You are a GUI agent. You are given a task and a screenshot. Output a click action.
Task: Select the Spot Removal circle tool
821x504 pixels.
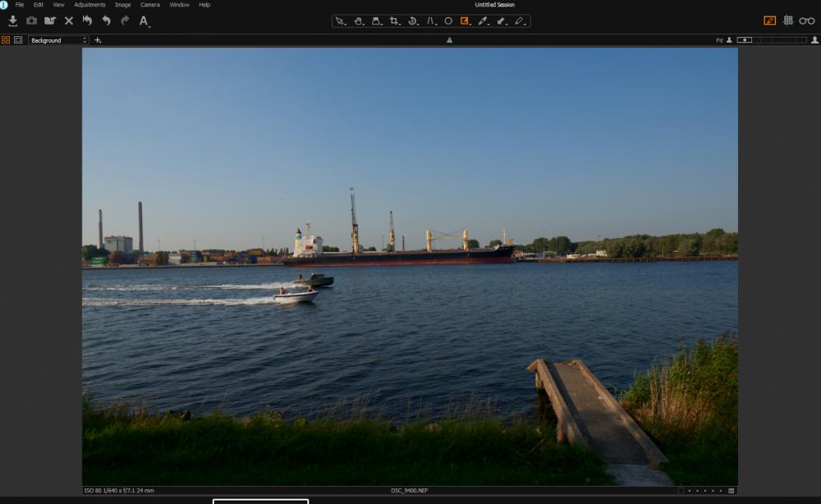pyautogui.click(x=448, y=21)
